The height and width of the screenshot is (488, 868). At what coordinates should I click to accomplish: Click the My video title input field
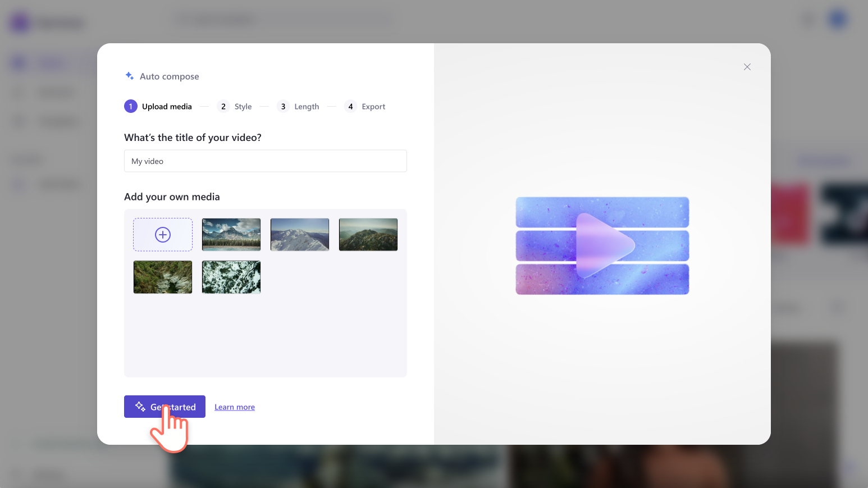click(x=265, y=161)
